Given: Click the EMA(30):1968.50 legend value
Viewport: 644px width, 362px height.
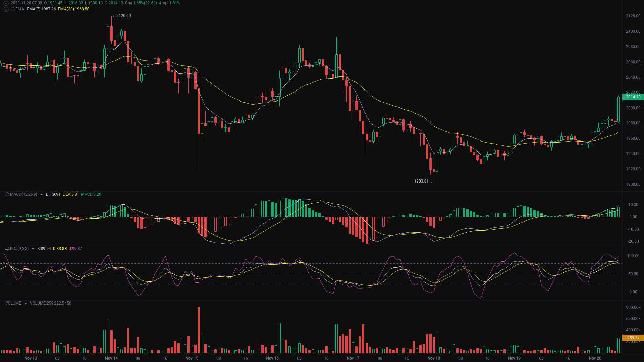Looking at the screenshot, I should [x=74, y=9].
